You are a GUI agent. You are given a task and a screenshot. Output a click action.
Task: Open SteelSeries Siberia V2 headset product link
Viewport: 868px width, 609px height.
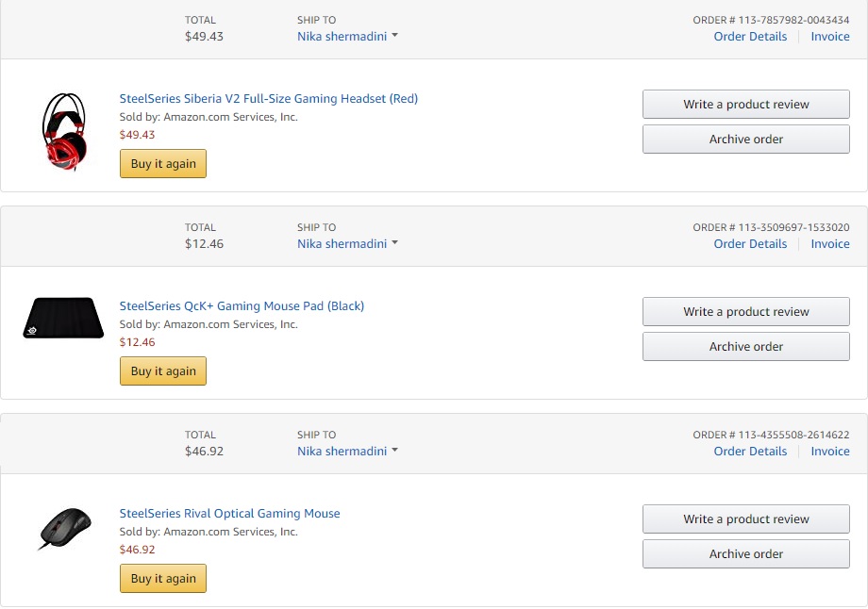[268, 99]
